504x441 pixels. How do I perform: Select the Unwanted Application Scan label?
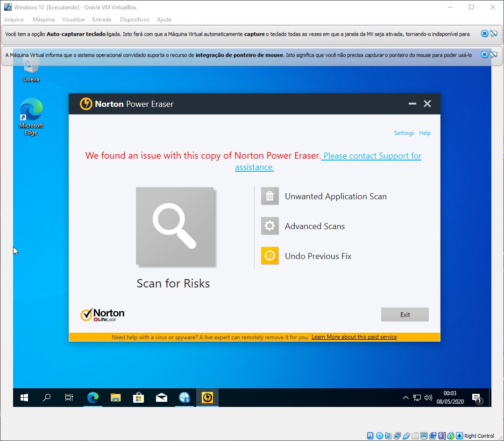(x=335, y=196)
